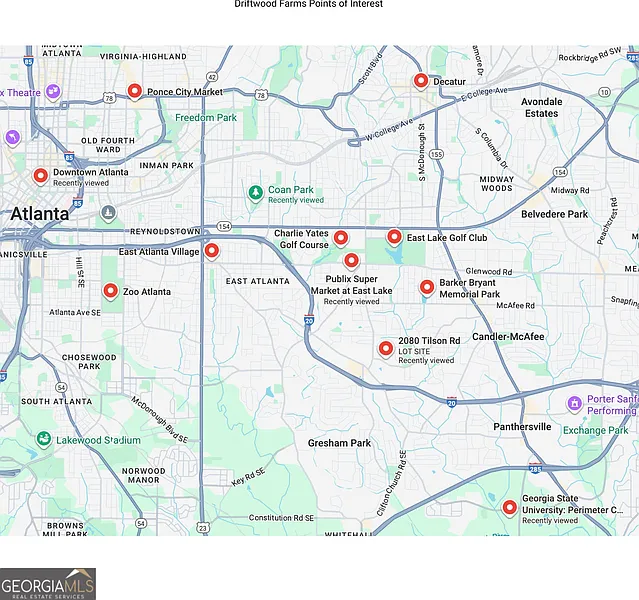
Task: Select the East Atlanta Village pin
Action: (x=211, y=251)
